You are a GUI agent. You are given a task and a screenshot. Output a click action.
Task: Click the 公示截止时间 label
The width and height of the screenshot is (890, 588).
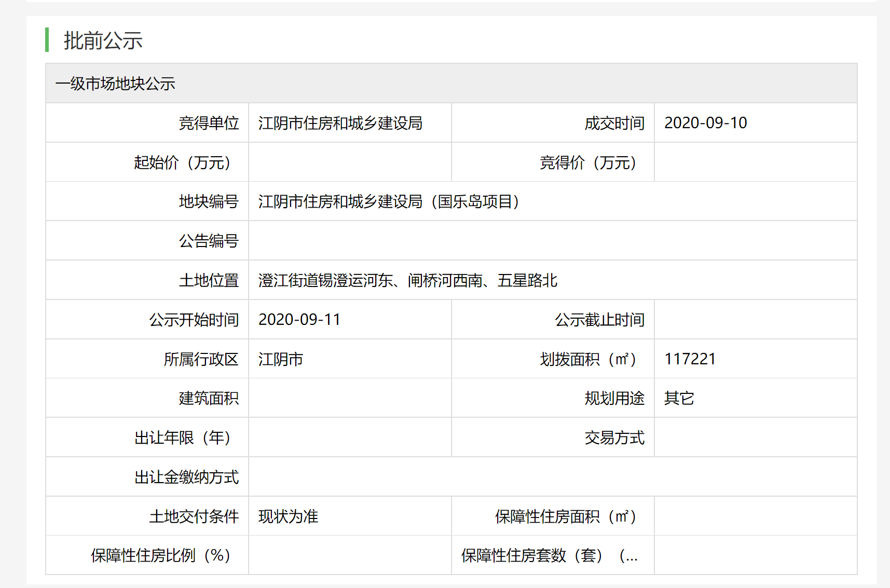599,320
